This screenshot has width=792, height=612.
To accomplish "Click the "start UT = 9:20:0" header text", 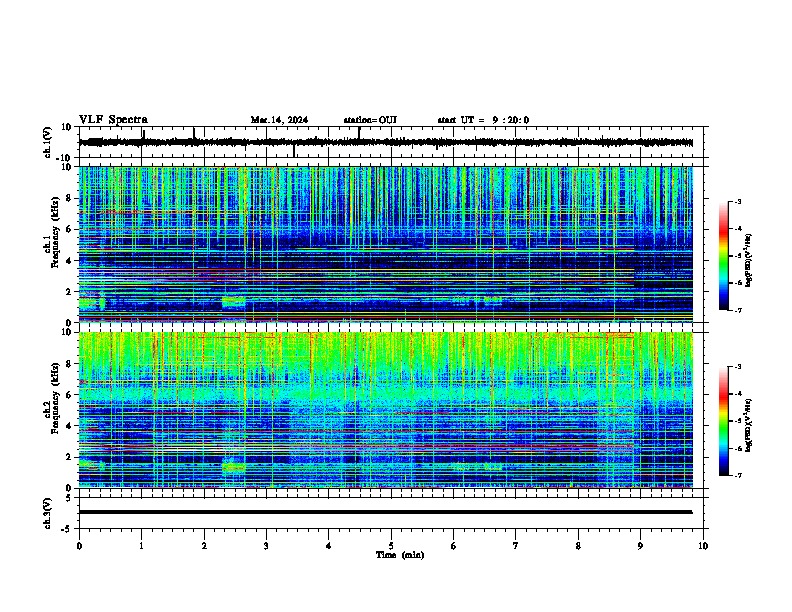I will click(x=483, y=120).
